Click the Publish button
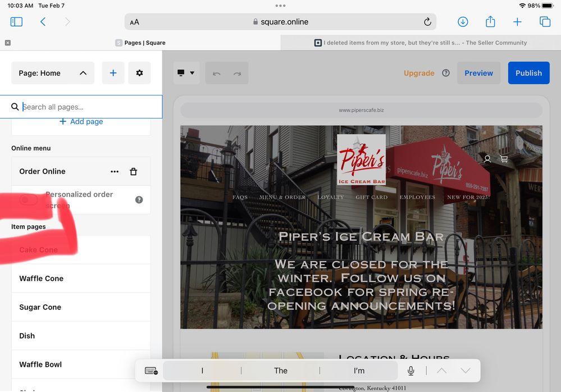 [x=528, y=73]
